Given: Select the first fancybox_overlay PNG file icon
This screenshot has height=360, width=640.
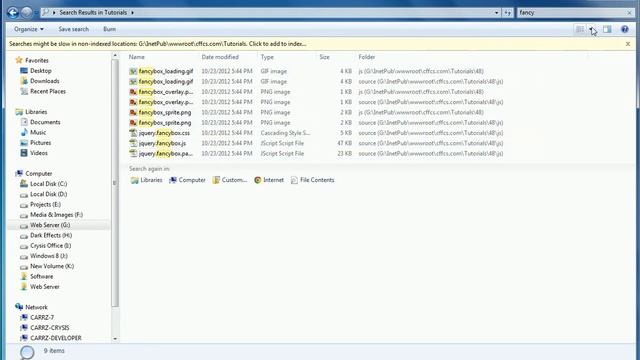Looking at the screenshot, I should tap(133, 92).
